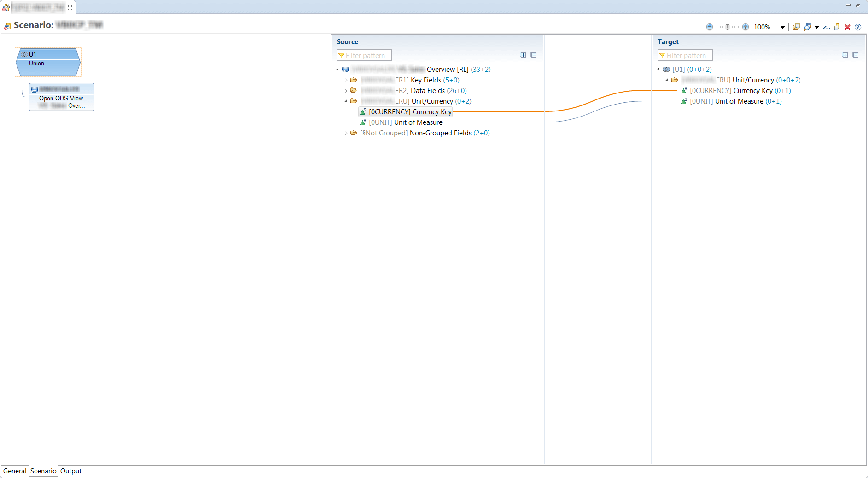Click Open ODS View in the popup
The height and width of the screenshot is (478, 868).
61,98
